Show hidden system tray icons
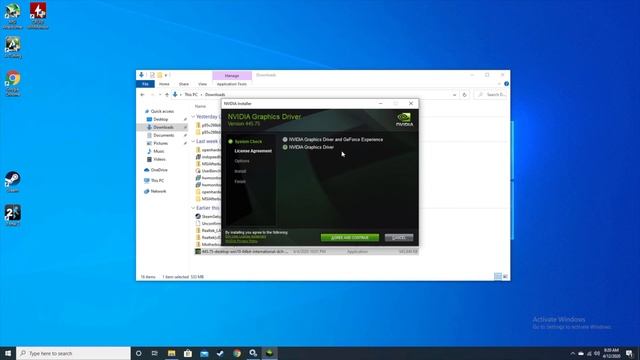Viewport: 640px width, 360px height. 572,353
